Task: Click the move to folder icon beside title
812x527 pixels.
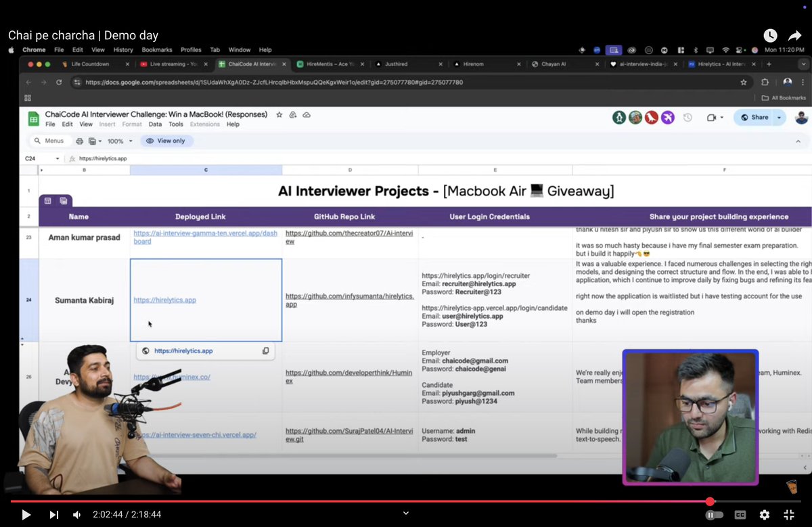Action: pos(293,115)
